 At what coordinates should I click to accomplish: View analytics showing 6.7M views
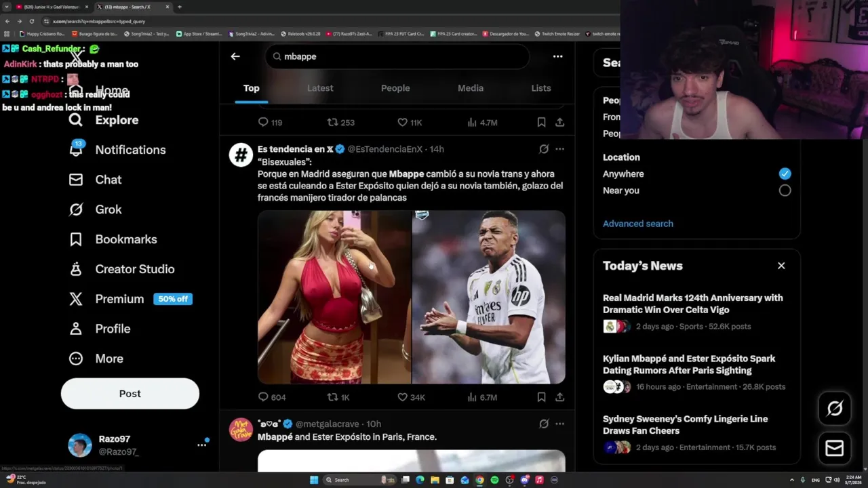(x=482, y=397)
